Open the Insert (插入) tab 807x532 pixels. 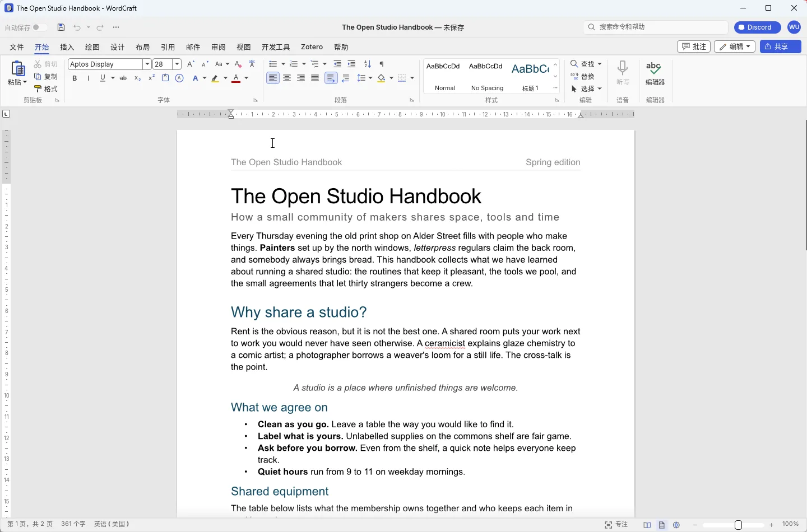[x=67, y=47]
